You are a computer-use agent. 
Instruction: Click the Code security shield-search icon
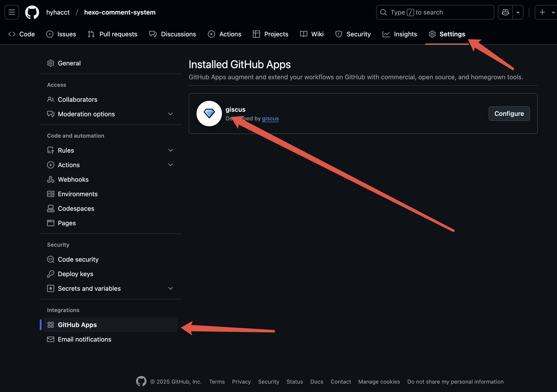point(50,259)
